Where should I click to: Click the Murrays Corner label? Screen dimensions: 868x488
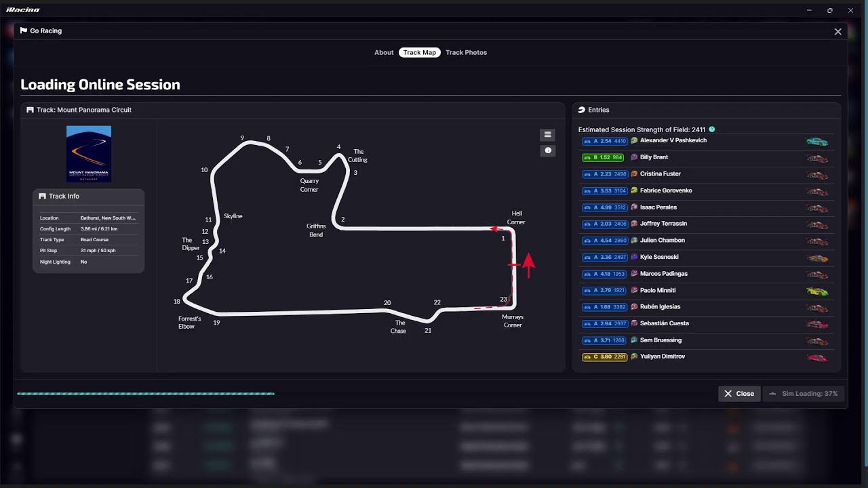pos(513,321)
